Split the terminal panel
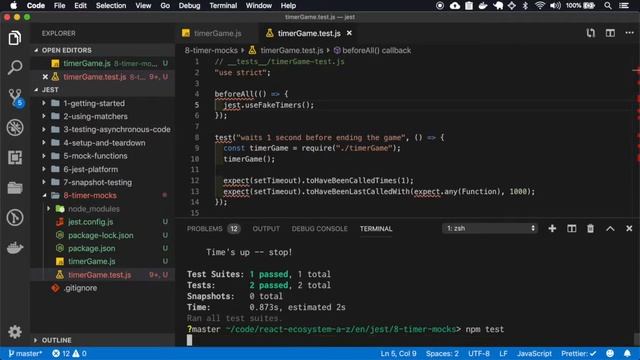This screenshot has width=640, height=360. (x=571, y=229)
